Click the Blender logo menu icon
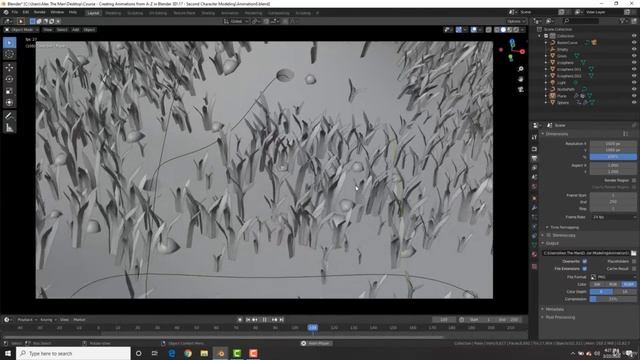The height and width of the screenshot is (360, 640). 6,12
